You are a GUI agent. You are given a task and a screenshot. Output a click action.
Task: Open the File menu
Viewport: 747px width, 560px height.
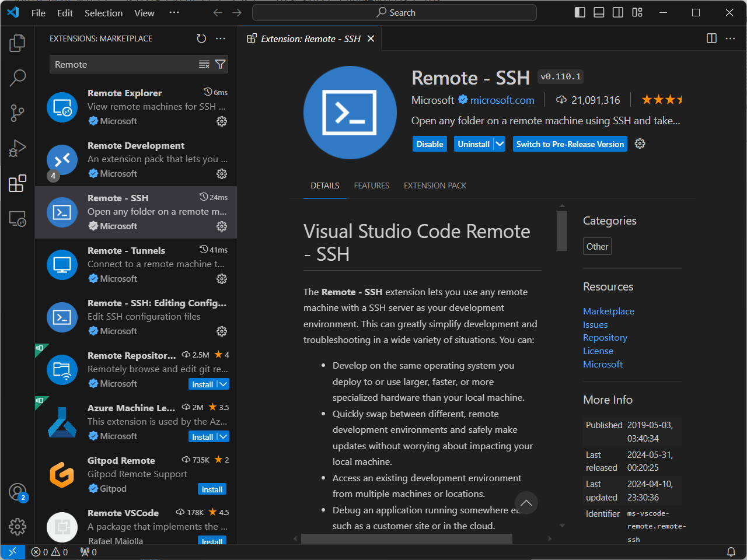[x=39, y=13]
